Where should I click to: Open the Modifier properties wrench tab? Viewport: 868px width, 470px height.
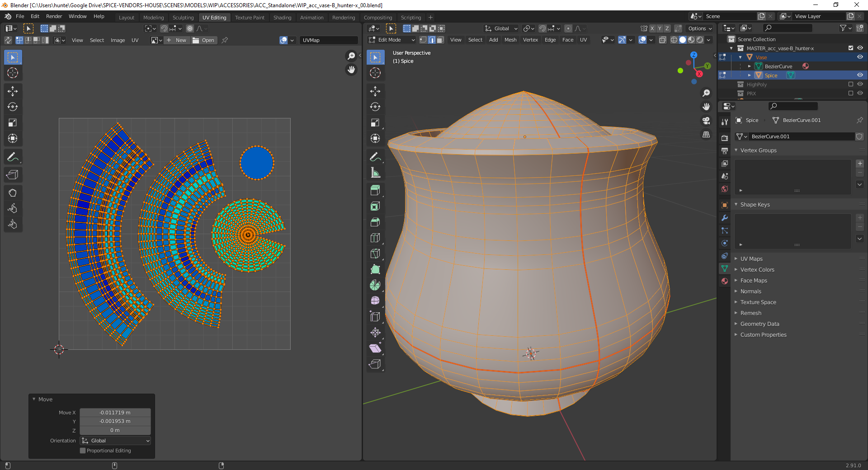point(725,218)
